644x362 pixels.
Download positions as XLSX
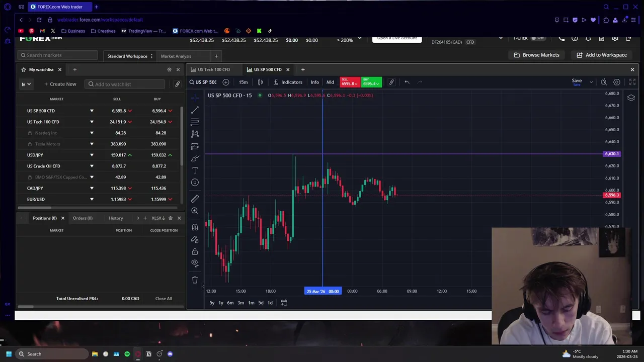coord(158,218)
